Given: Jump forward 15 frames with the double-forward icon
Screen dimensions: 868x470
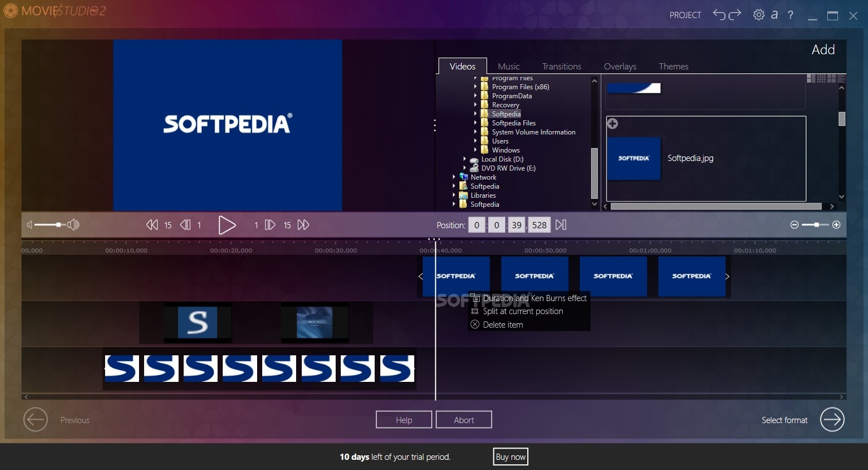Looking at the screenshot, I should coord(303,225).
